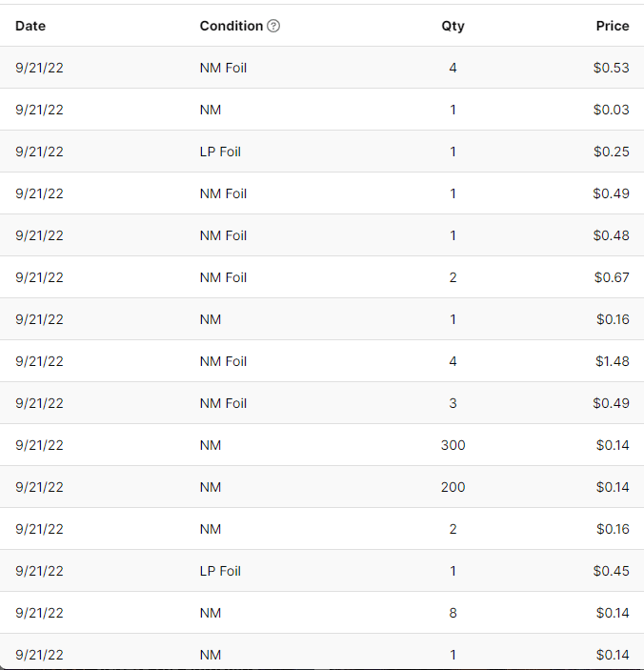Click the Price column header
The image size is (644, 670).
pyautogui.click(x=613, y=26)
